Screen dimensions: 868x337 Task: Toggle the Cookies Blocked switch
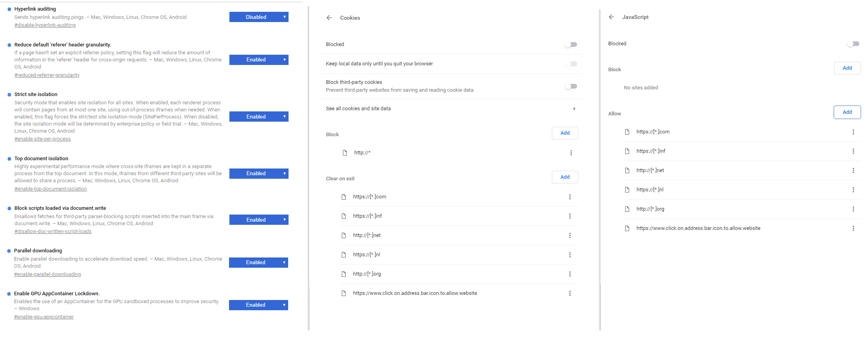pos(571,44)
